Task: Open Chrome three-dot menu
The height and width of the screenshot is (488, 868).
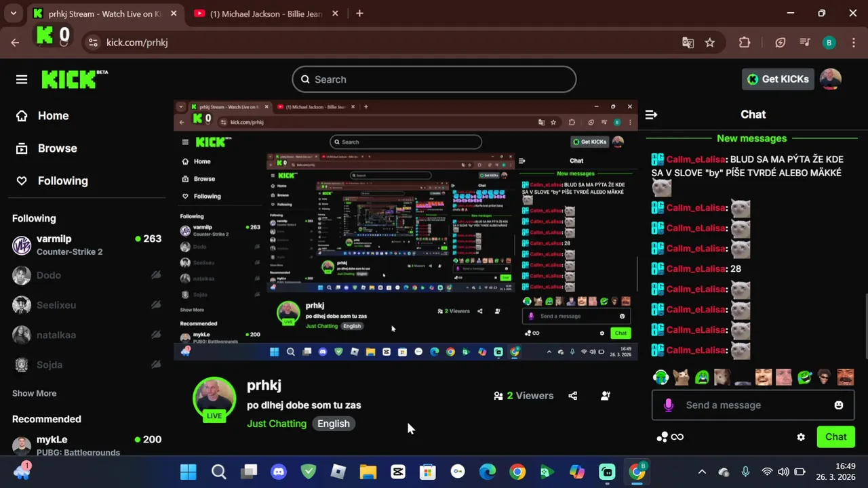Action: click(852, 43)
